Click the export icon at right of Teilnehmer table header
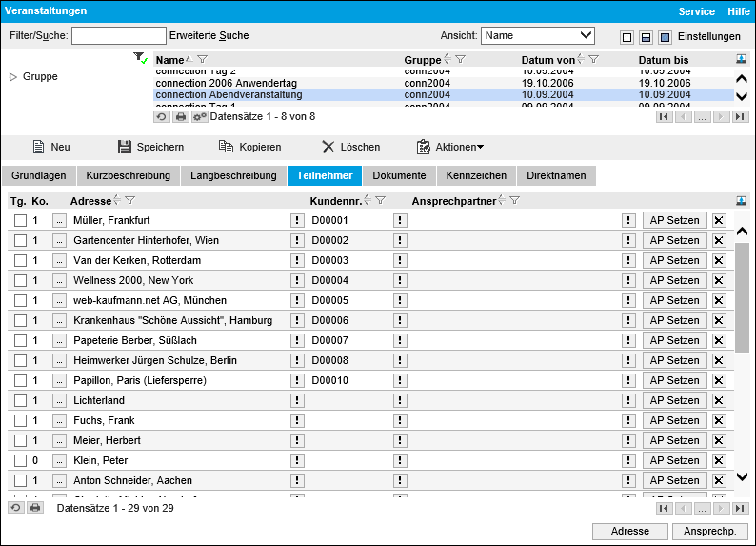 click(x=741, y=201)
